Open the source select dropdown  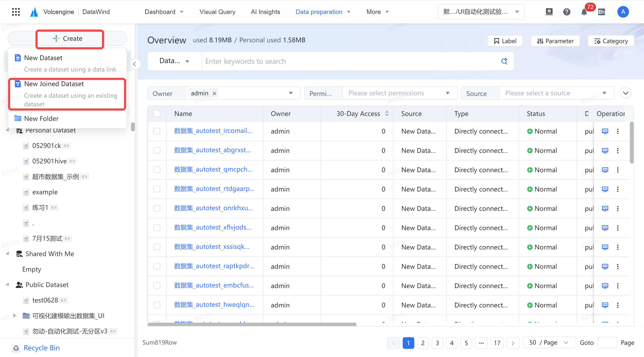click(556, 93)
